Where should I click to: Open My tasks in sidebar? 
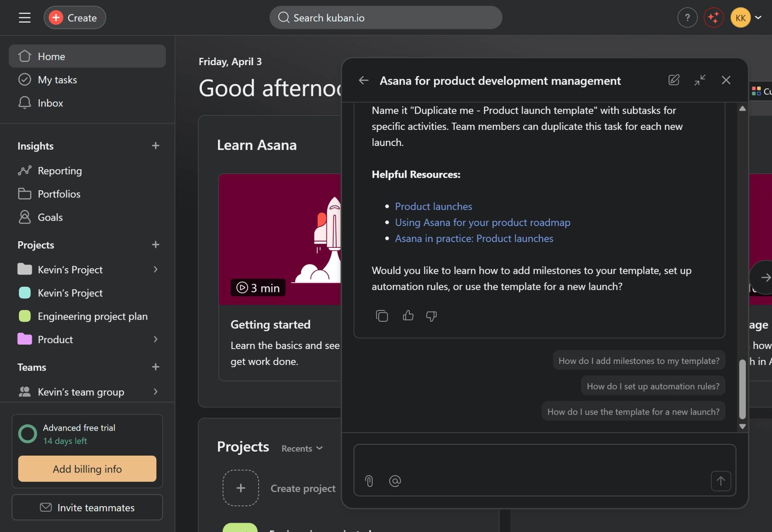coord(87,80)
